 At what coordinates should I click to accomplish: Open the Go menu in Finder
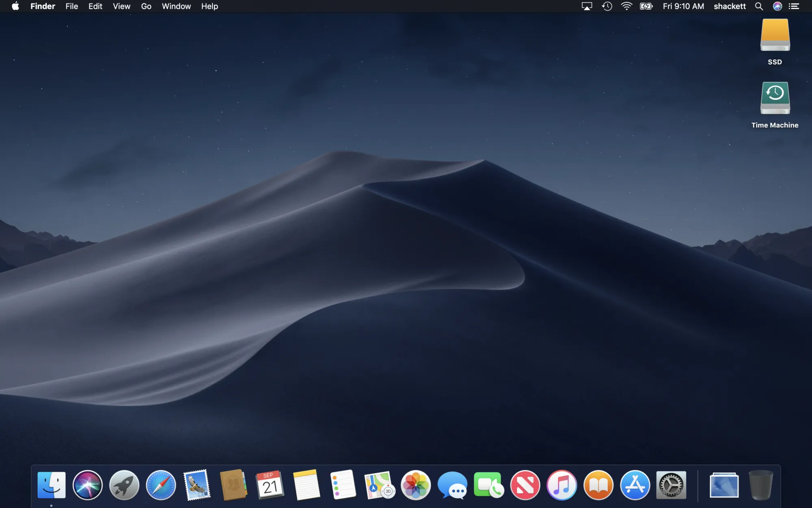[146, 6]
